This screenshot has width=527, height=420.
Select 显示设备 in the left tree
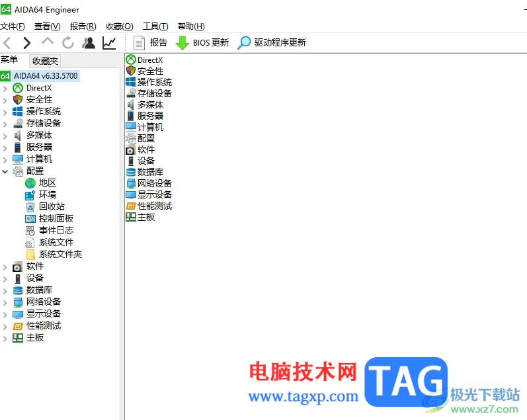click(44, 314)
